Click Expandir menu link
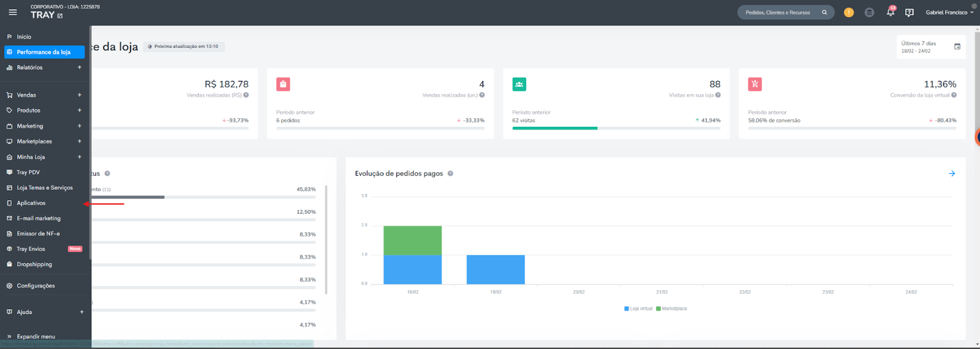The width and height of the screenshot is (980, 349). pyautogui.click(x=36, y=336)
